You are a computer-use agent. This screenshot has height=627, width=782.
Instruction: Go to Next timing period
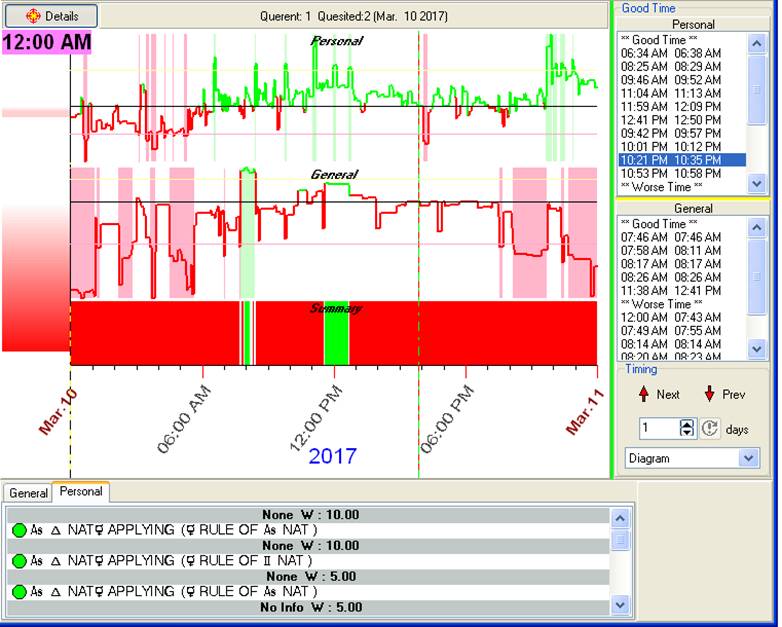(659, 394)
